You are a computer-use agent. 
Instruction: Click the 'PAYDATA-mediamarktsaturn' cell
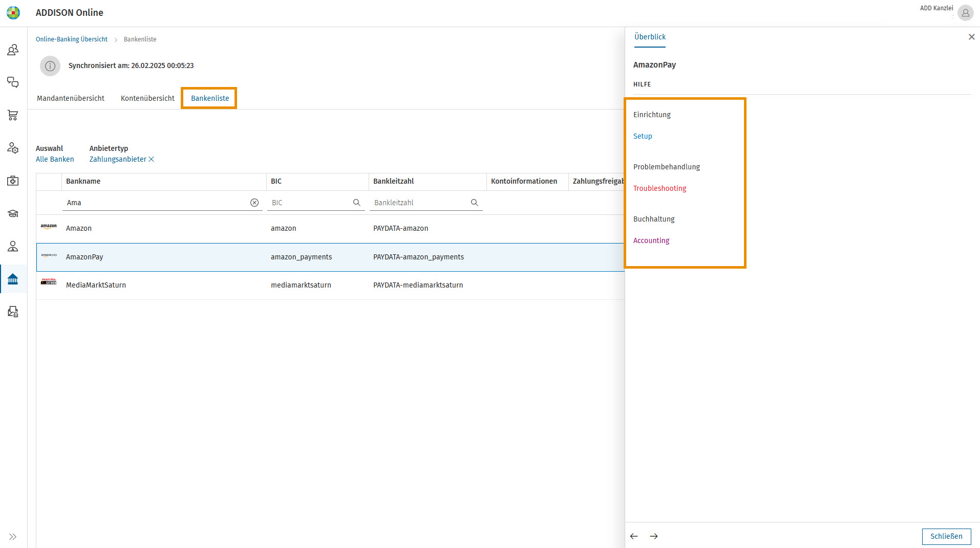click(x=418, y=285)
